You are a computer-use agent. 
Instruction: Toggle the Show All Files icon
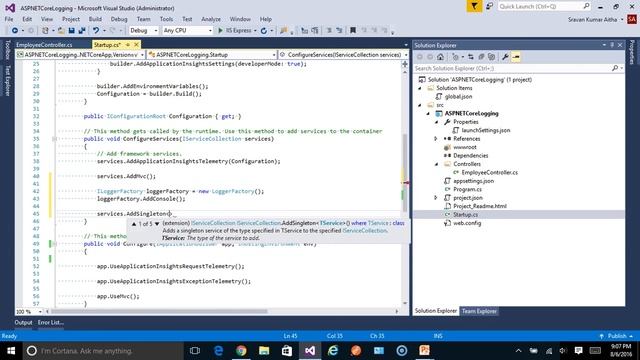click(x=492, y=57)
